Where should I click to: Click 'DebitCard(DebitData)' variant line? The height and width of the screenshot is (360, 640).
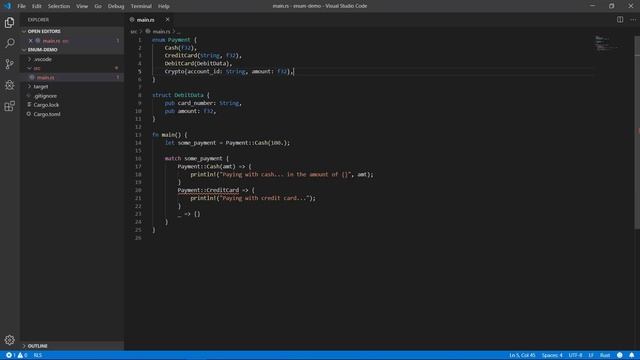(x=198, y=64)
